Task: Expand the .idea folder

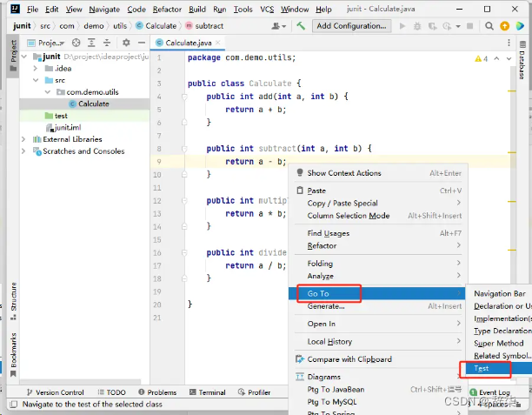Action: (x=36, y=68)
